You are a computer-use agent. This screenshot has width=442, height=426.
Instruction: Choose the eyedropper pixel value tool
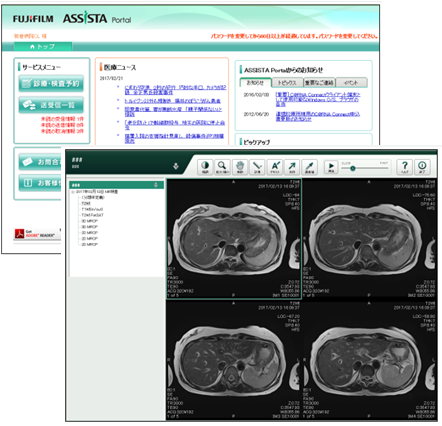coord(309,167)
